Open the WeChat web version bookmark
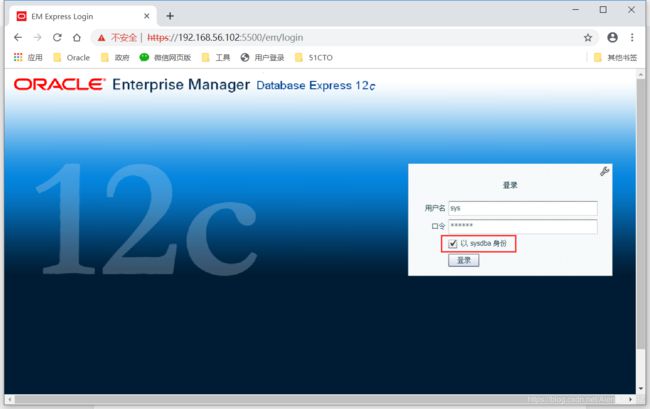Screen dimensions: 650x409 165,58
